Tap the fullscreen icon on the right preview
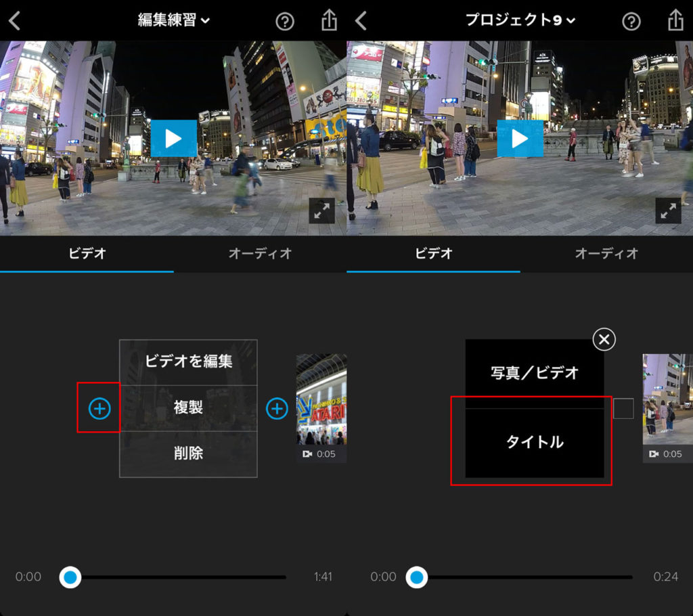Image resolution: width=693 pixels, height=616 pixels. pyautogui.click(x=668, y=211)
